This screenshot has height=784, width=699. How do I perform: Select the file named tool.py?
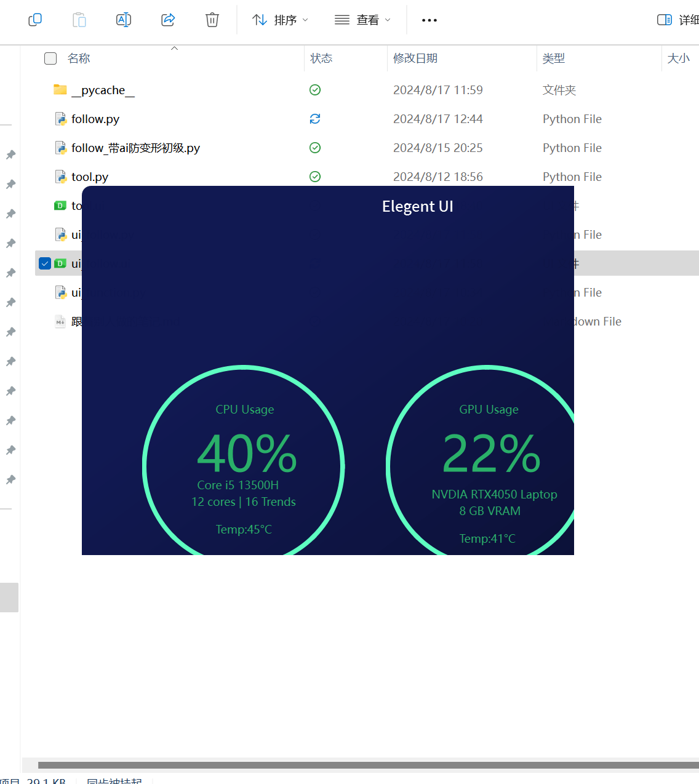tap(90, 177)
